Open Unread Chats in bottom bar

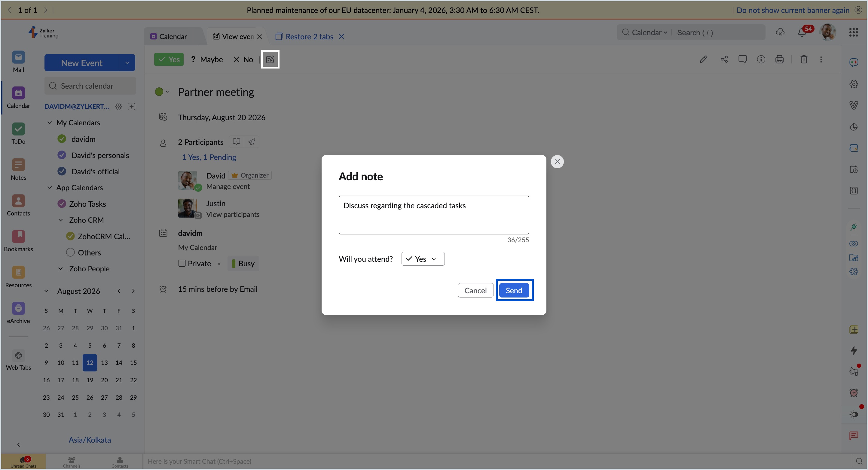23,462
